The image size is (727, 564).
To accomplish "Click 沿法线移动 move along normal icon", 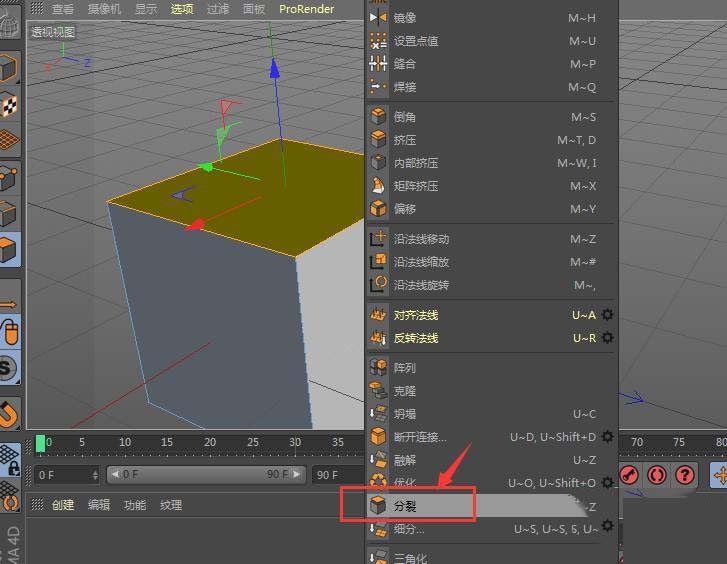I will pos(378,239).
